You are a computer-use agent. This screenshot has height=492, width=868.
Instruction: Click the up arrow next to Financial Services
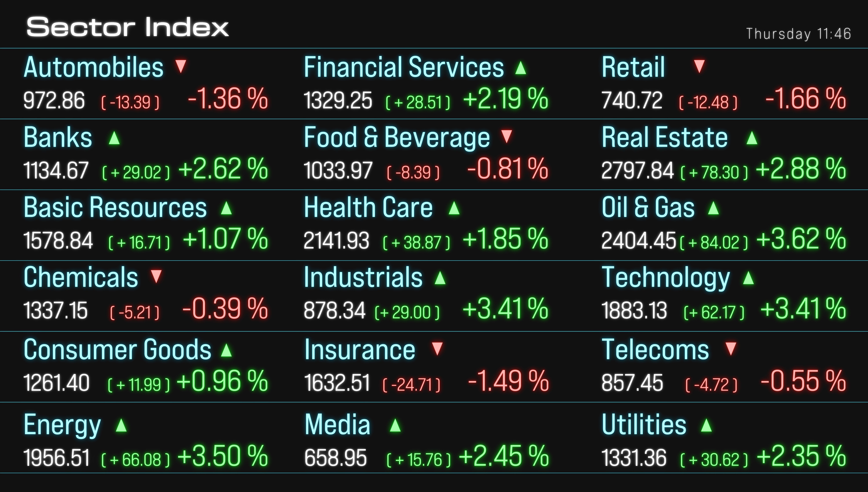(521, 68)
